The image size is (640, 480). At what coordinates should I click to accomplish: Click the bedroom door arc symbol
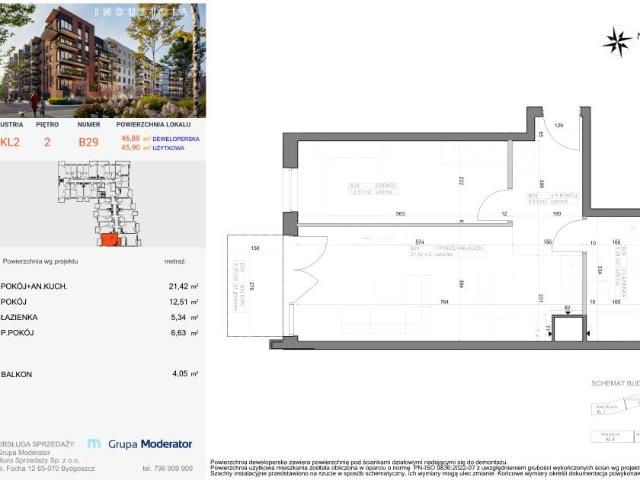pyautogui.click(x=496, y=206)
